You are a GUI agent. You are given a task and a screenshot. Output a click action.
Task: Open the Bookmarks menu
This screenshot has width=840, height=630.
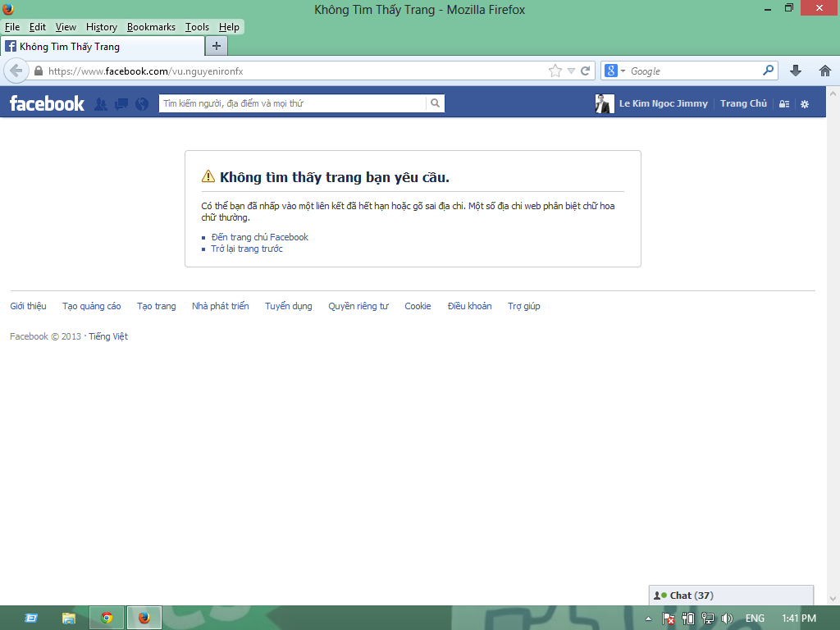(x=151, y=27)
